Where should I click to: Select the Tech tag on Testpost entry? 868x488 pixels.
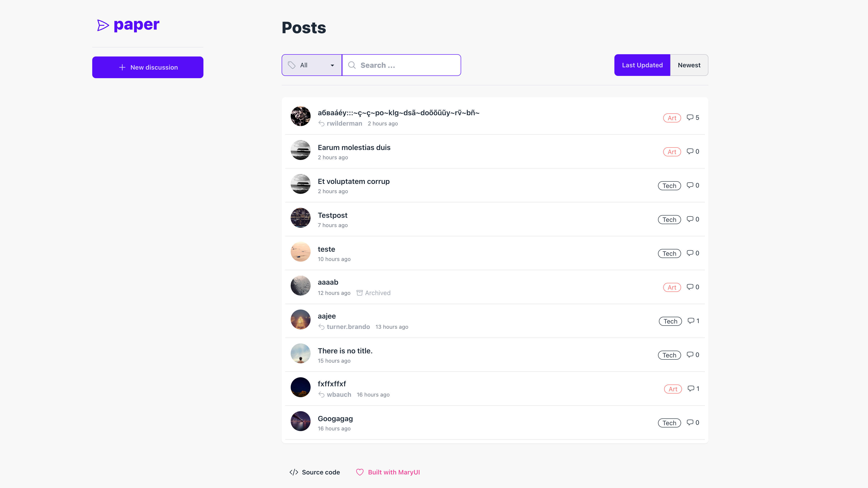pyautogui.click(x=669, y=219)
